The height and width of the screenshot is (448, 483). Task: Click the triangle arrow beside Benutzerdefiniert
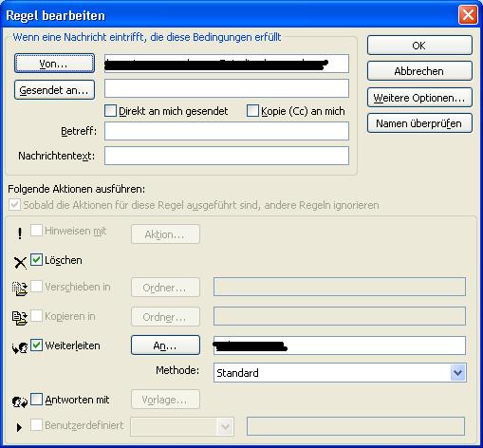(x=19, y=428)
